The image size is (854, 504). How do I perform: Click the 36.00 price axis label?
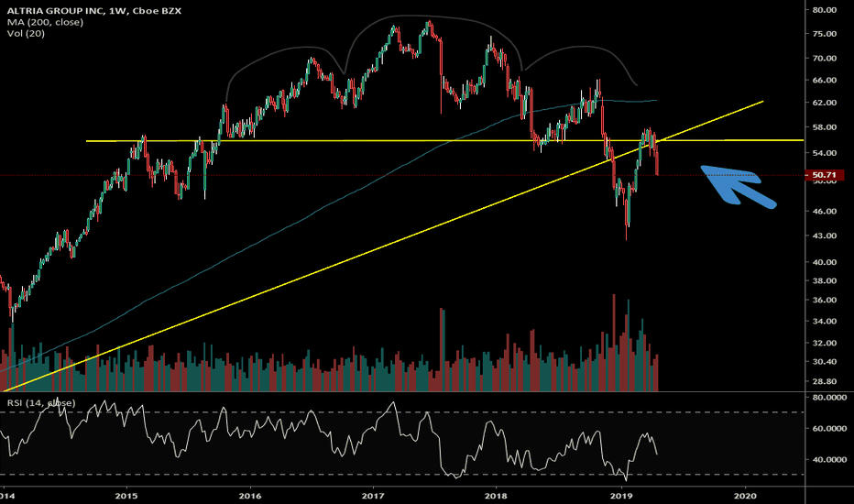tap(824, 301)
